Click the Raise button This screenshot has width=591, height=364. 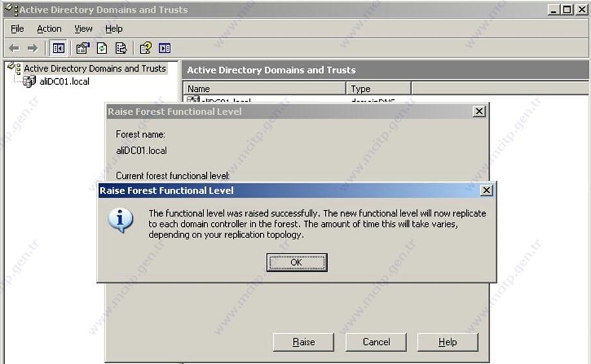point(303,342)
